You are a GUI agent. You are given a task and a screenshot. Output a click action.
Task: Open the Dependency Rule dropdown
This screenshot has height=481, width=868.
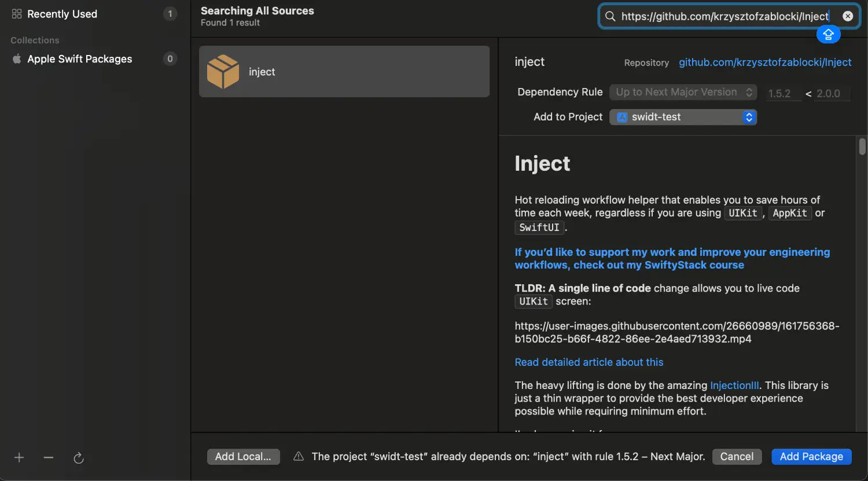tap(683, 93)
